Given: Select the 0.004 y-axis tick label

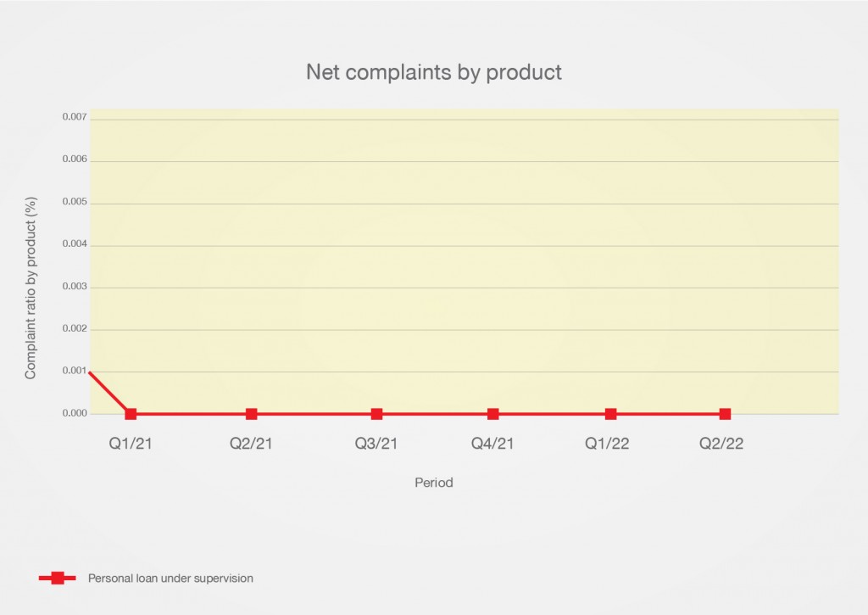Looking at the screenshot, I should (75, 244).
